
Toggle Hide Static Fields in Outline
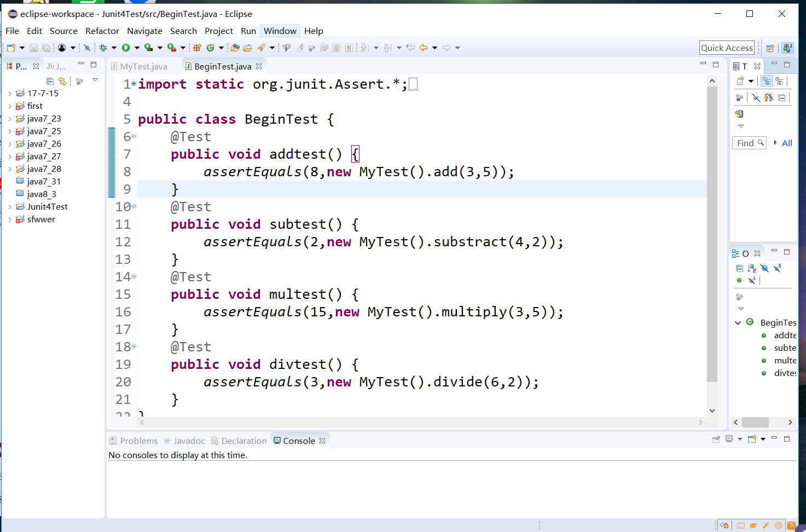(777, 268)
